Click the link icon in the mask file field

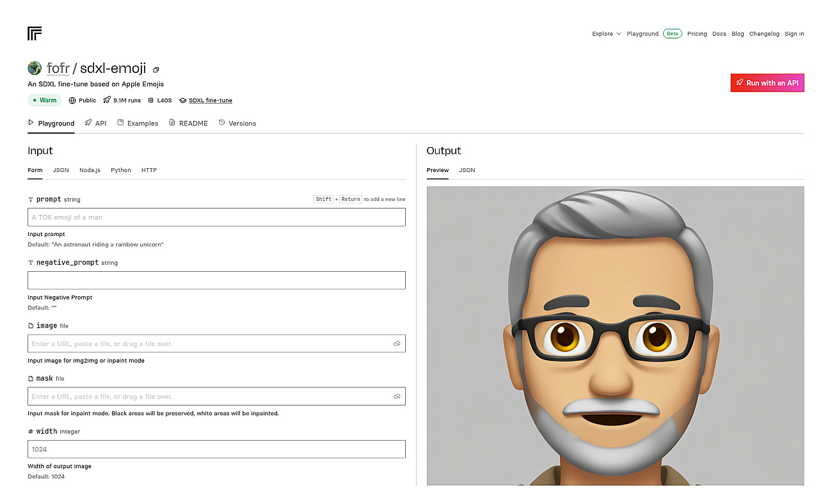tap(397, 397)
